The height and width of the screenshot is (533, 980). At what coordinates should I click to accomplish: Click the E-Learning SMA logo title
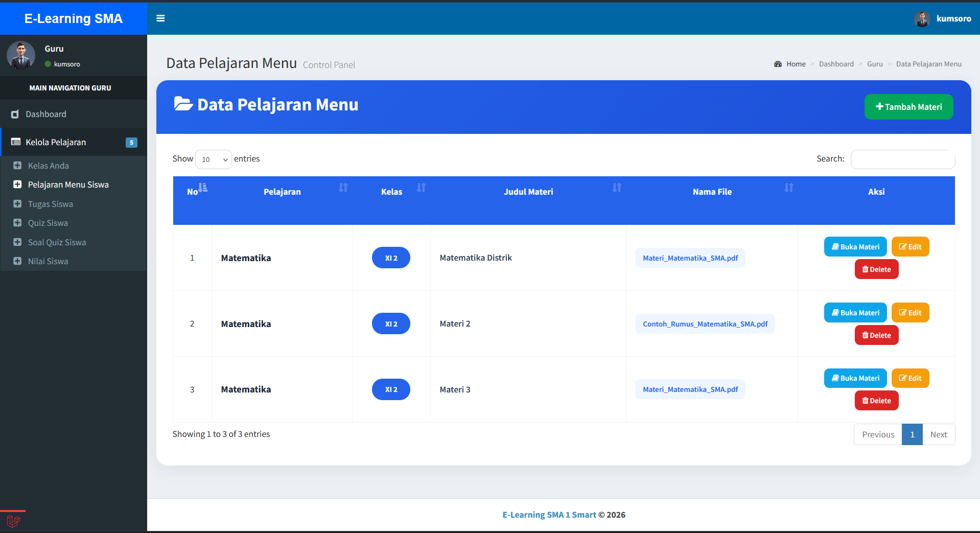[x=74, y=18]
